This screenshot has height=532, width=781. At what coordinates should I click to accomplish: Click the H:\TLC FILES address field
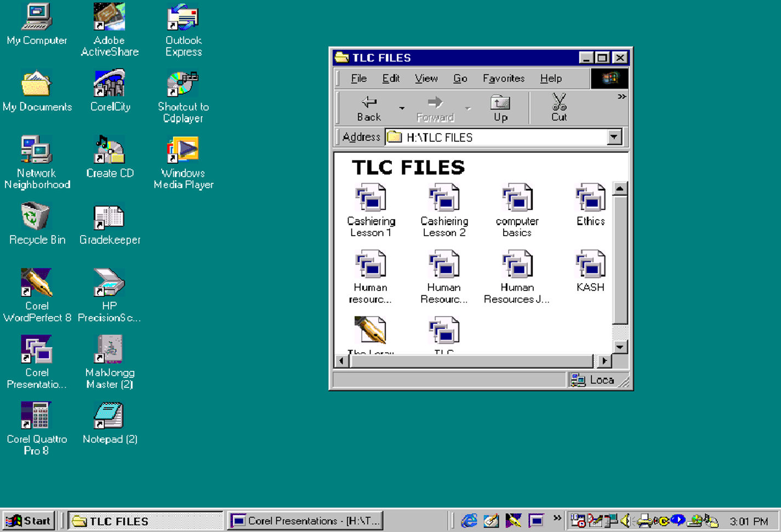499,137
